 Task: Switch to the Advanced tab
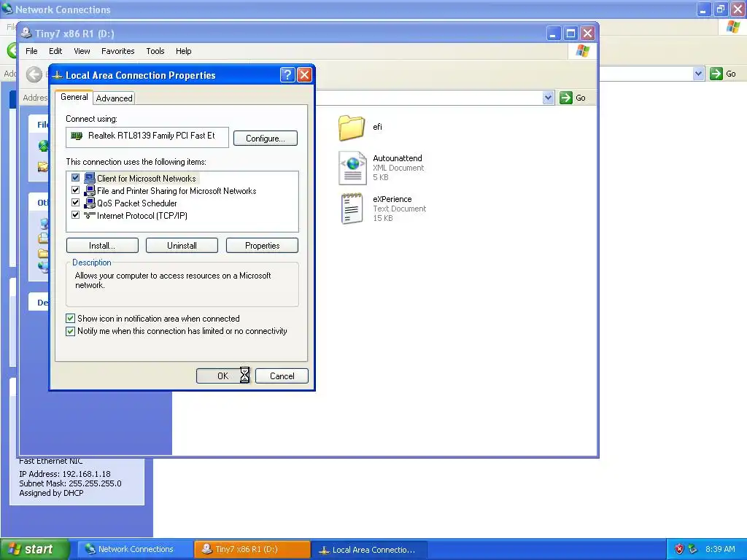(x=115, y=98)
